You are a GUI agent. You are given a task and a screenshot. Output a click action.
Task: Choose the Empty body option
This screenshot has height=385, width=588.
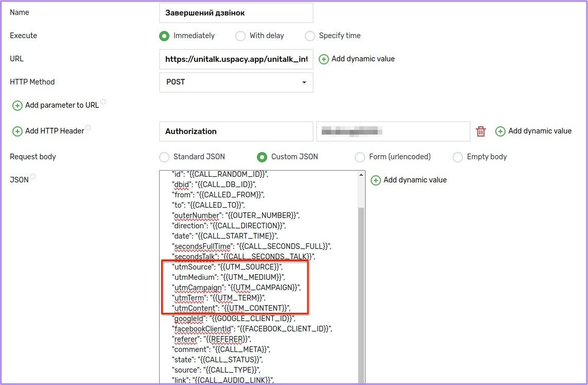coord(457,157)
